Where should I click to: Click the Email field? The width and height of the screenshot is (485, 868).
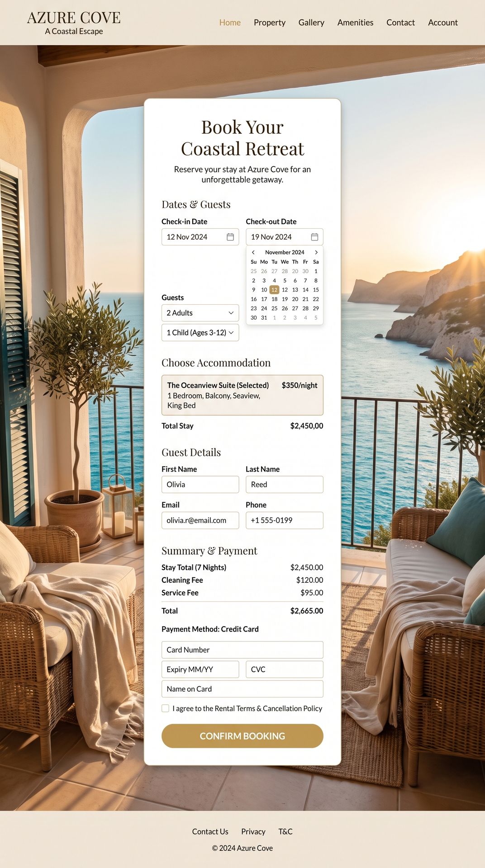pyautogui.click(x=200, y=520)
